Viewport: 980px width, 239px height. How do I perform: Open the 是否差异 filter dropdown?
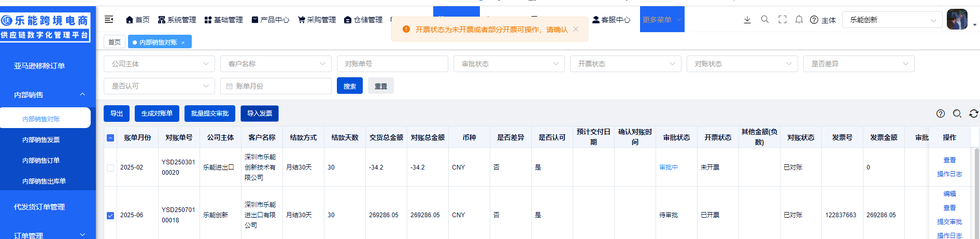[859, 64]
